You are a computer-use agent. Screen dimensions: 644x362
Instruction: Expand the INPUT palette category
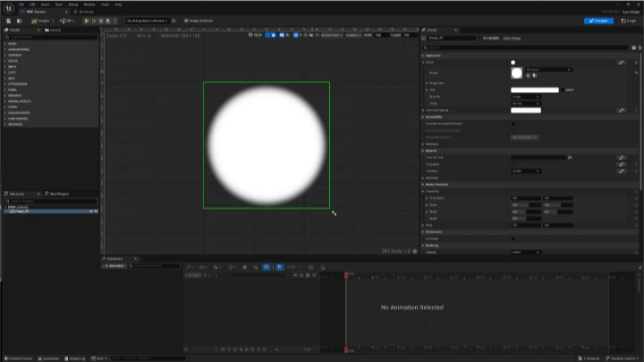[12, 66]
